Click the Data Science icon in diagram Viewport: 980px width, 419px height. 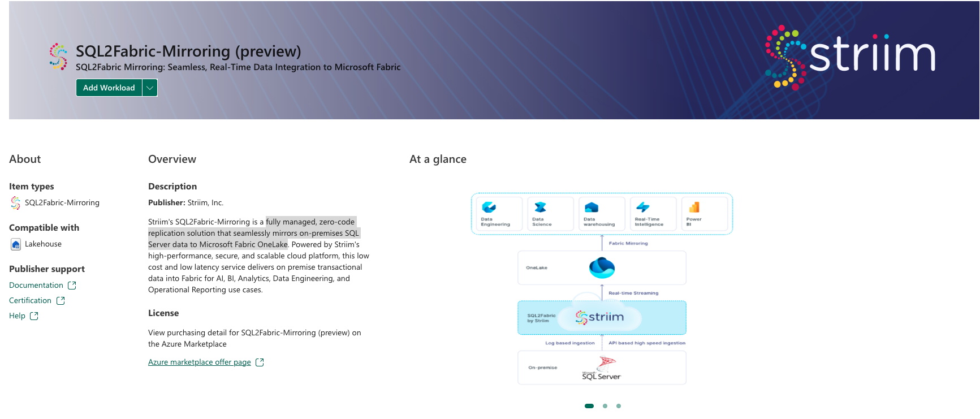coord(540,208)
